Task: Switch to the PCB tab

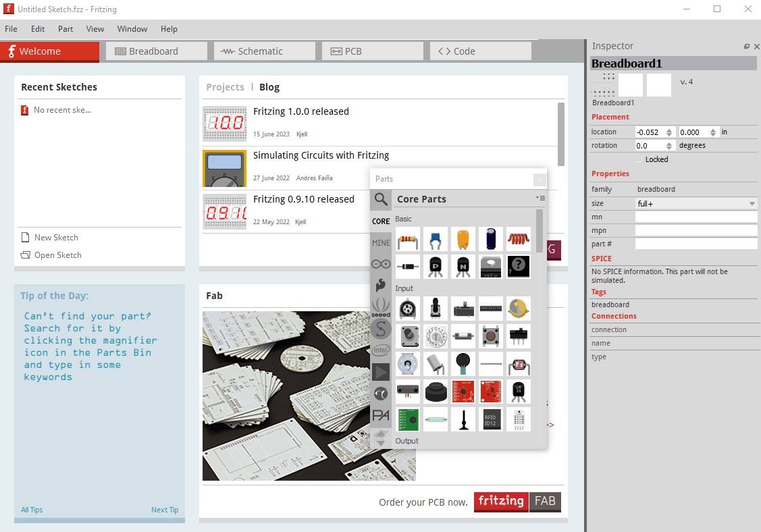Action: click(x=372, y=51)
